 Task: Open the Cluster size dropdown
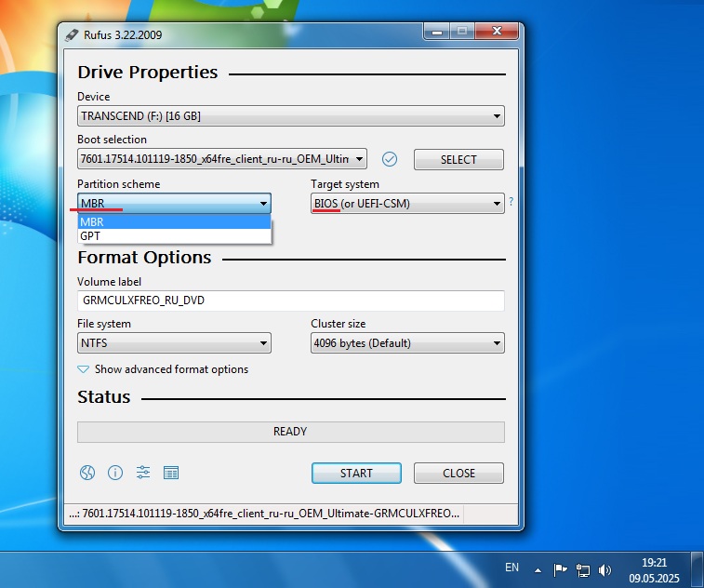407,343
